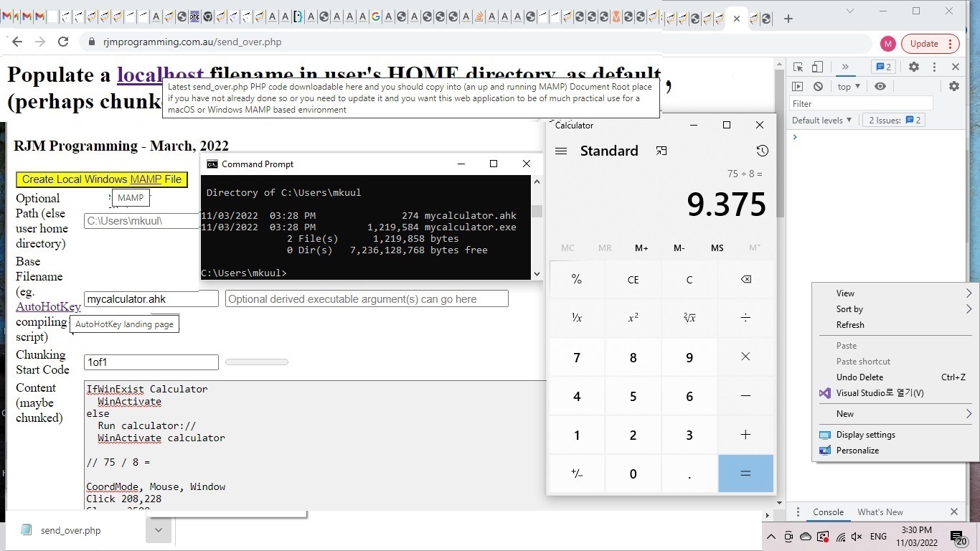Viewport: 980px width, 551px height.
Task: Click 2 Issues button in console
Action: (894, 121)
